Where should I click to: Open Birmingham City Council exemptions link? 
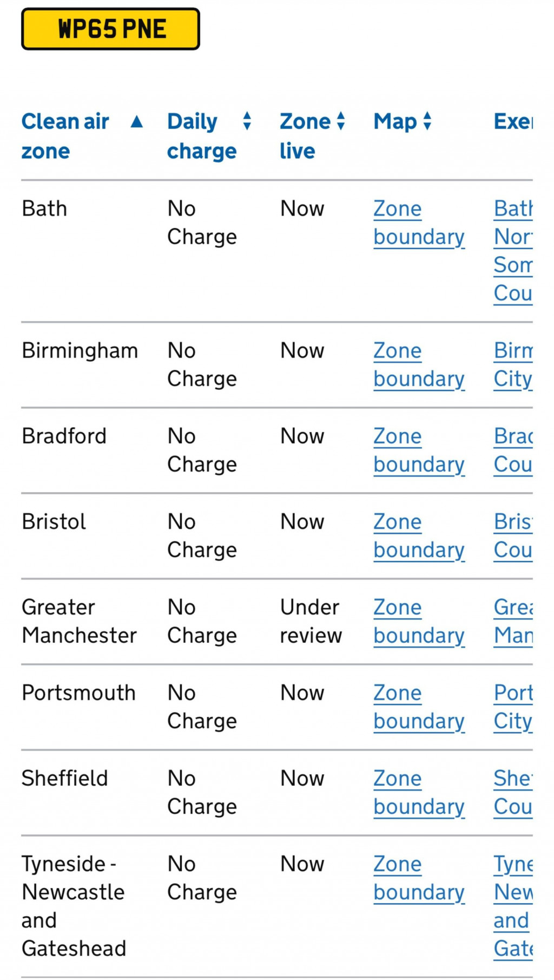coord(513,365)
